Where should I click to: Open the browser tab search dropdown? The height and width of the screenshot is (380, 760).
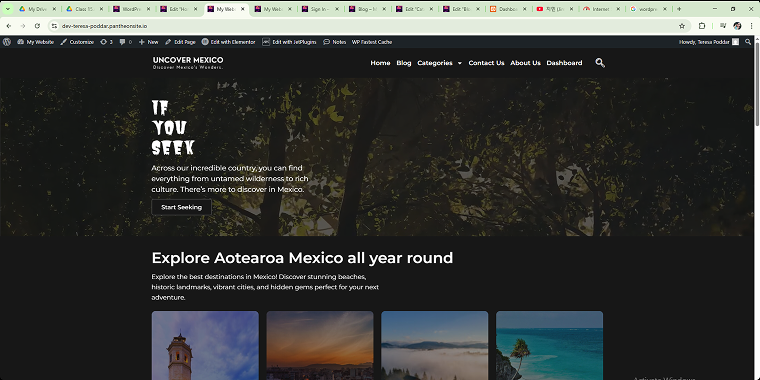[8, 9]
